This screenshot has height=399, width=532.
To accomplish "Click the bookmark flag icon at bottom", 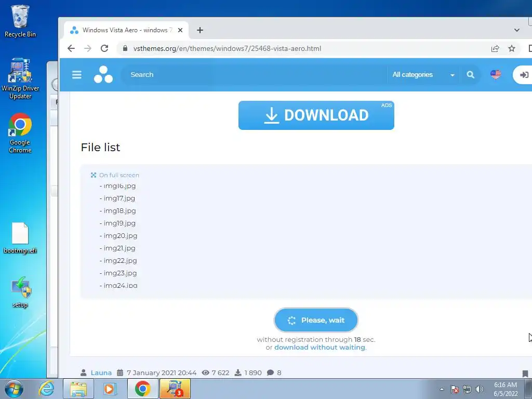I will [525, 374].
